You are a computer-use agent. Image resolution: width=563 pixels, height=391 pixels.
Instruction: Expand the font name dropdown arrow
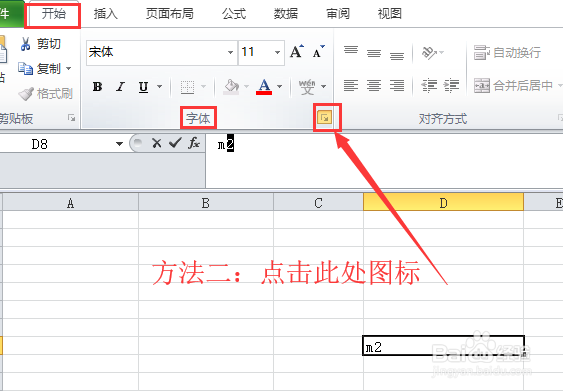click(231, 53)
